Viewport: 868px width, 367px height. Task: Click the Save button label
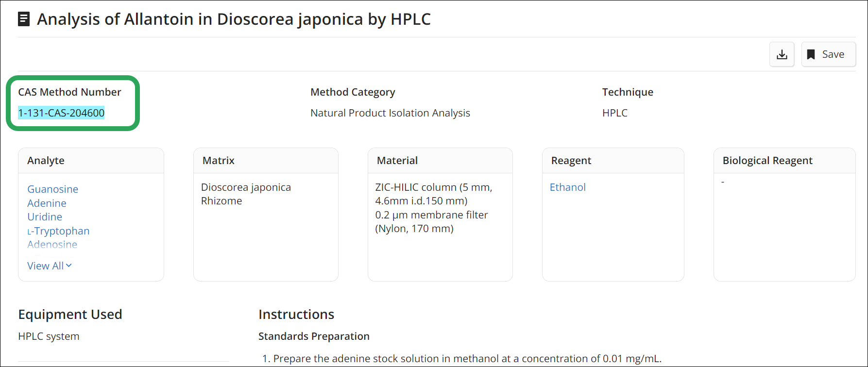tap(833, 54)
